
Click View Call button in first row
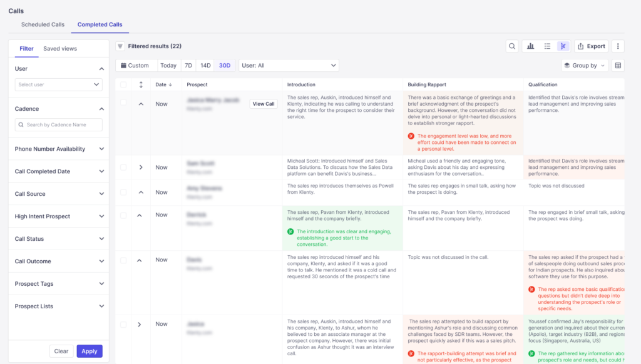[x=264, y=104]
